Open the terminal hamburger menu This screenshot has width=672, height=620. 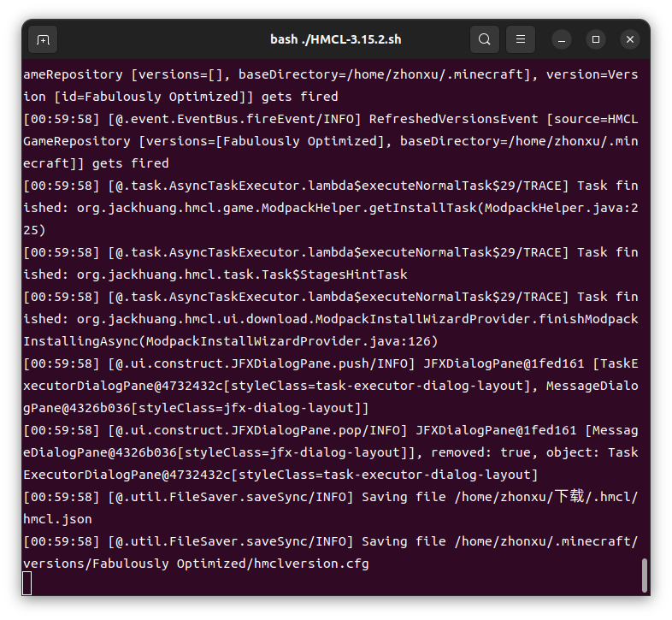521,39
